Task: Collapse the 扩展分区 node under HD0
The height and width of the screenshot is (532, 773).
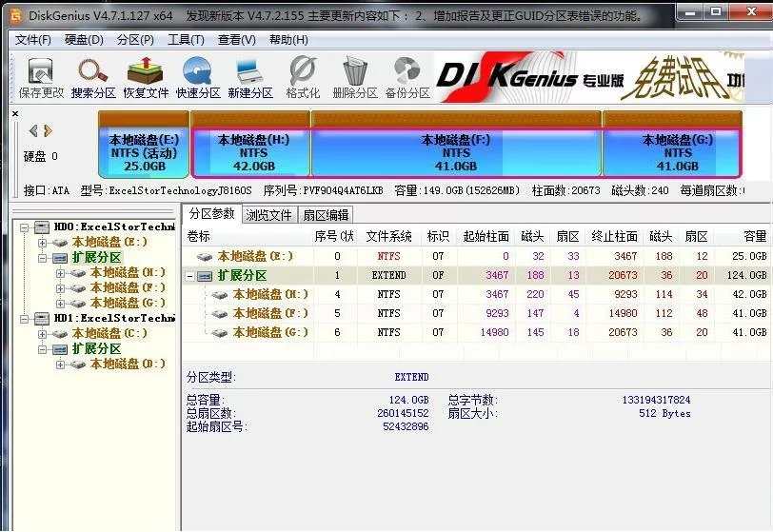Action: click(x=43, y=258)
